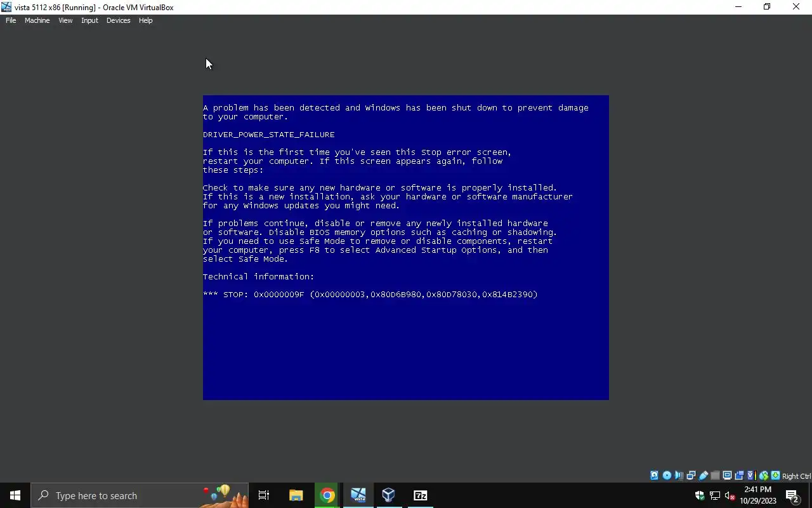This screenshot has width=812, height=508.
Task: Click the CPU virtualization status icon
Action: [x=751, y=476]
